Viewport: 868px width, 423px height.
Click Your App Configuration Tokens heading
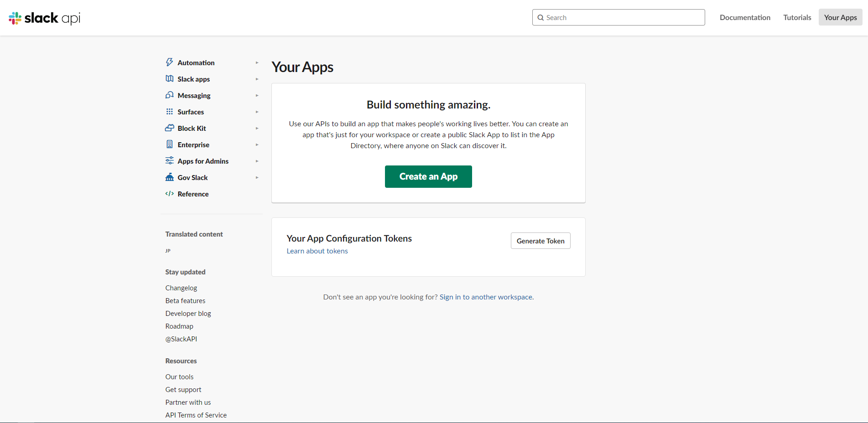point(349,238)
